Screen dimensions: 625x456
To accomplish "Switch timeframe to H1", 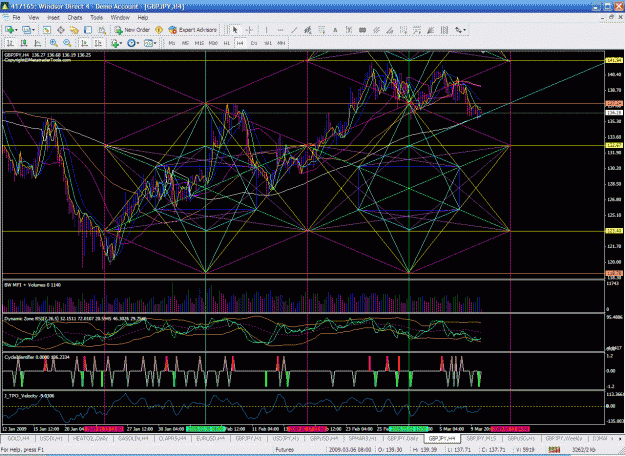I will [227, 43].
